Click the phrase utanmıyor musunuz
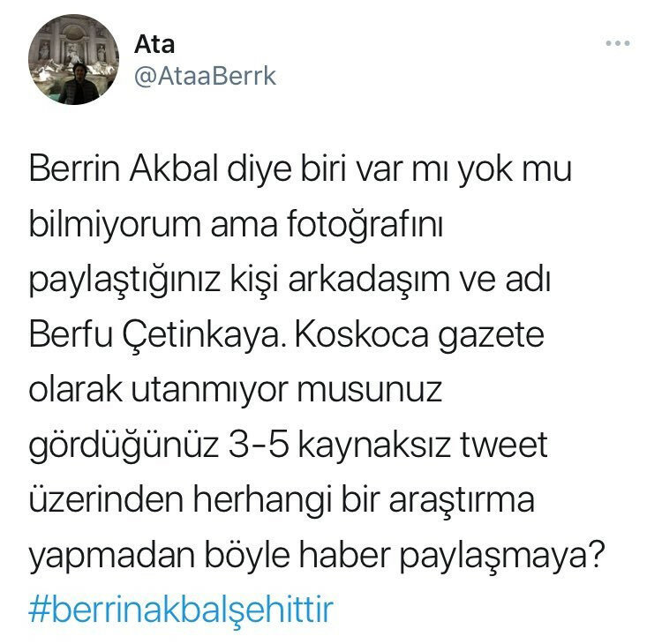Viewport: 662px width, 644px height. (x=287, y=391)
